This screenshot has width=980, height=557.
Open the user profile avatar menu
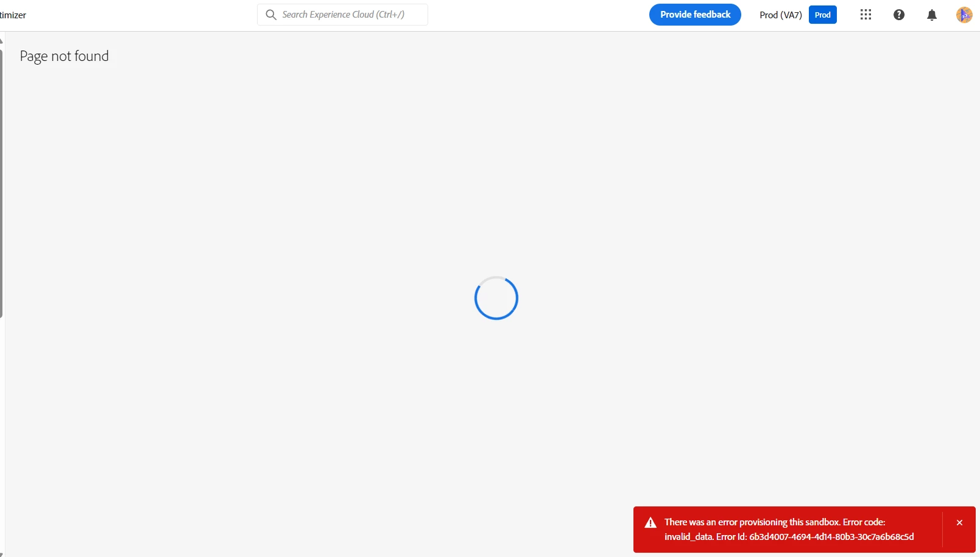tap(964, 15)
